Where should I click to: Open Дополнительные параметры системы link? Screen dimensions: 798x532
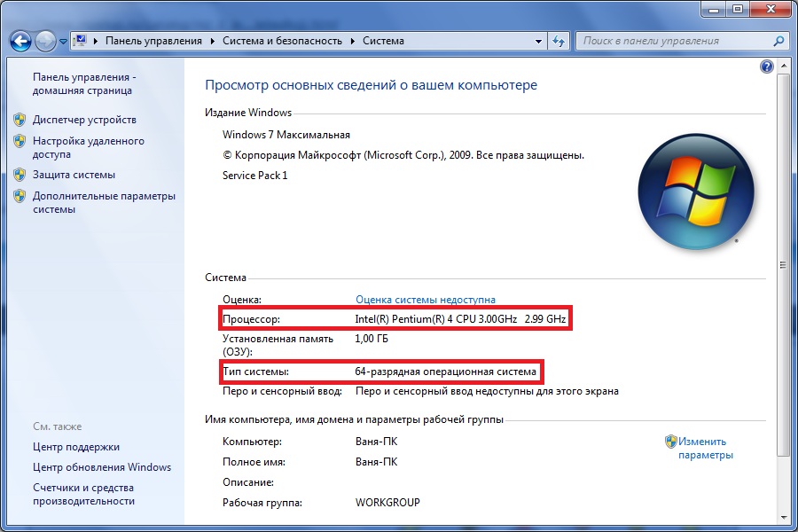tap(104, 203)
